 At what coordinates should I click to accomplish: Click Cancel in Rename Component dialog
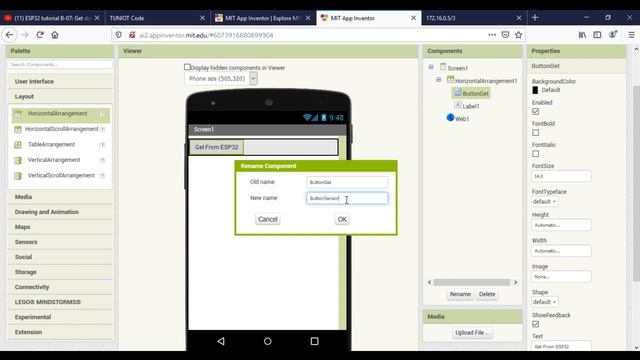[x=268, y=219]
